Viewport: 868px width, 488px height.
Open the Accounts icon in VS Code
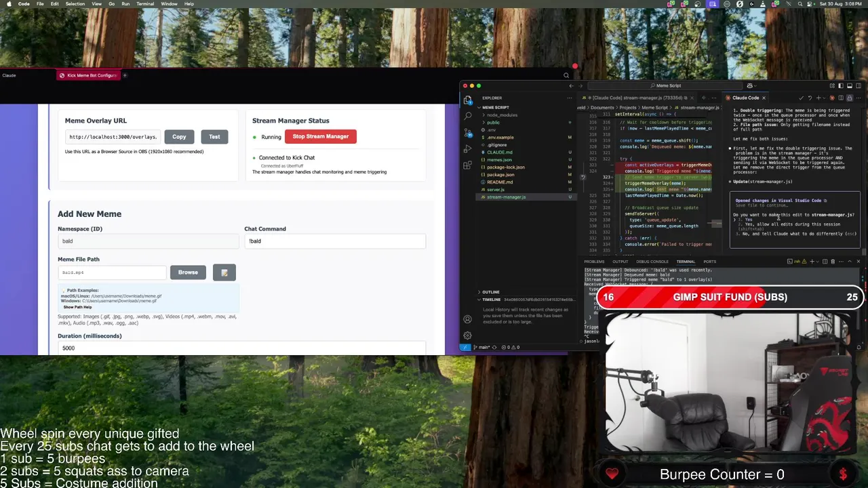tap(467, 319)
